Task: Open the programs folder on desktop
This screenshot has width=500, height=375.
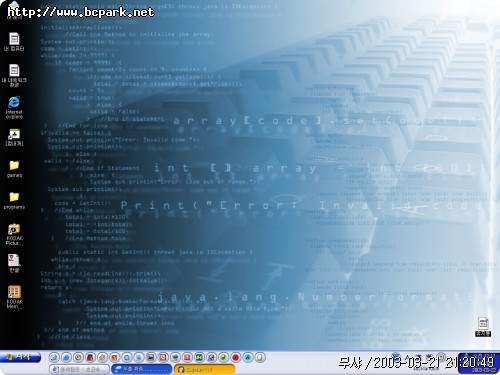Action: click(x=14, y=200)
